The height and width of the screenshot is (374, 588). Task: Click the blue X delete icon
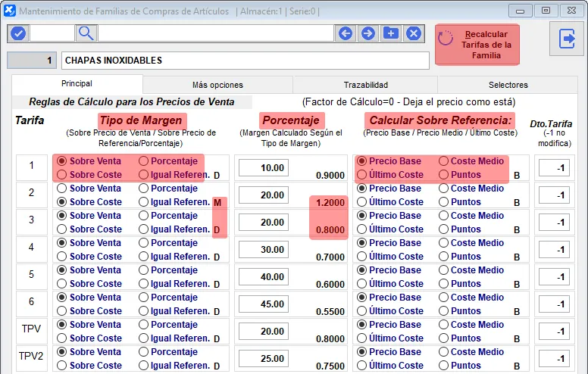(x=414, y=33)
